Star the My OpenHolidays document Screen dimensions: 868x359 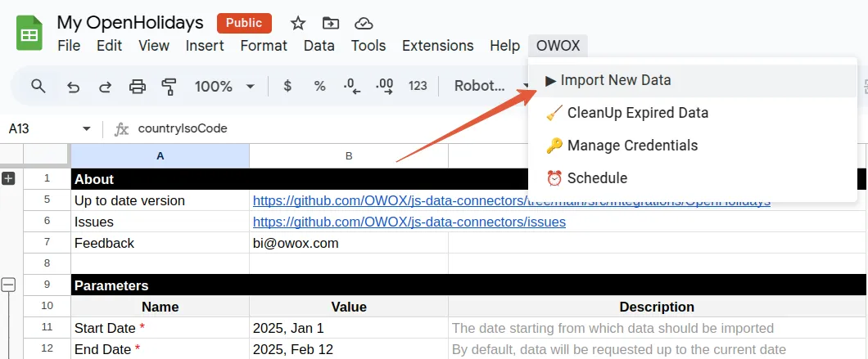[298, 23]
